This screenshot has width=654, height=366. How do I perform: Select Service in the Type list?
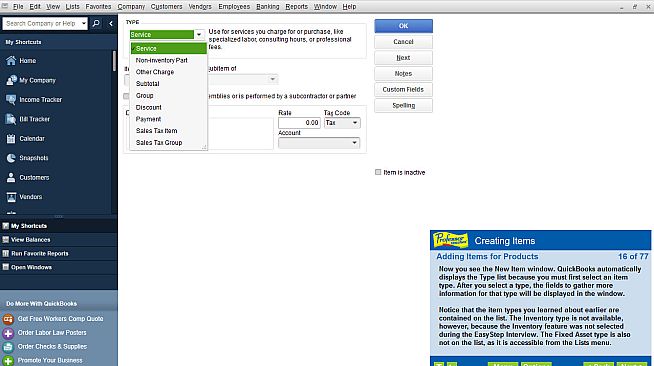pyautogui.click(x=169, y=48)
